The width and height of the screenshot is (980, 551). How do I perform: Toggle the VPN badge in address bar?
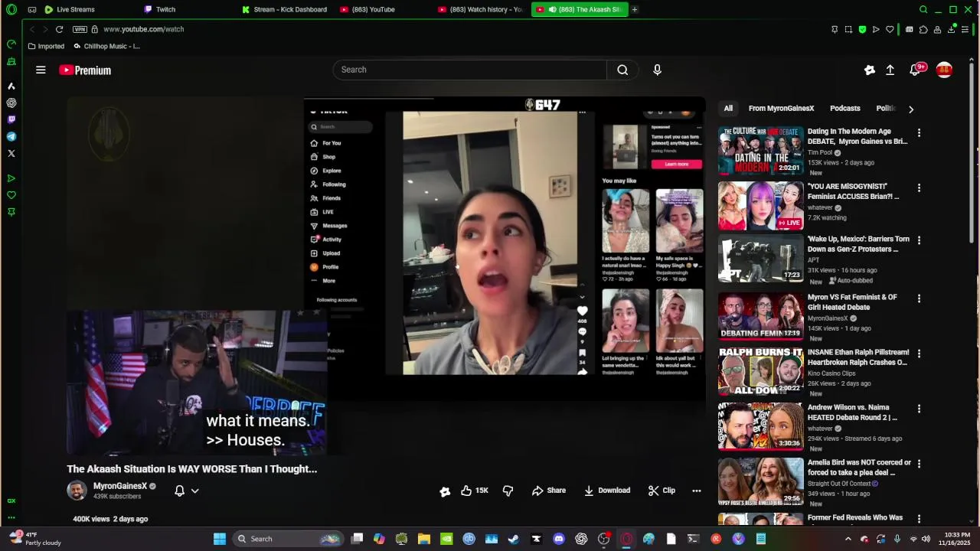click(x=80, y=29)
